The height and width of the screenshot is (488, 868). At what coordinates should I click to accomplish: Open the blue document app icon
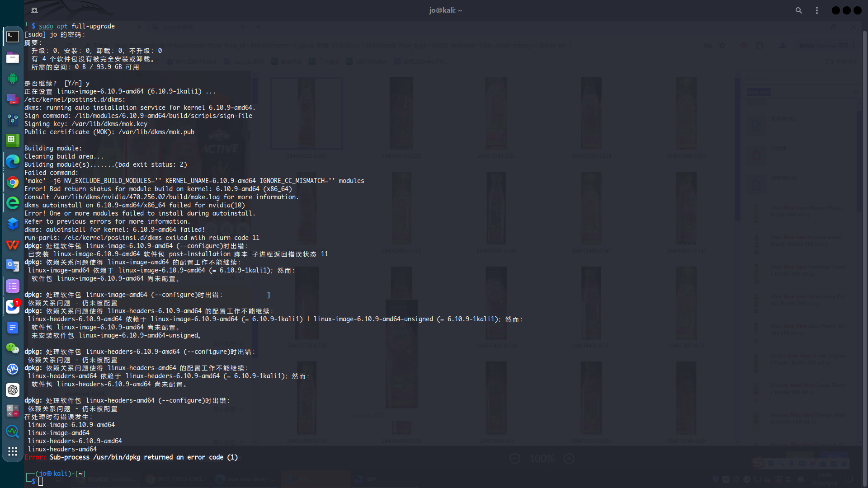point(12,328)
